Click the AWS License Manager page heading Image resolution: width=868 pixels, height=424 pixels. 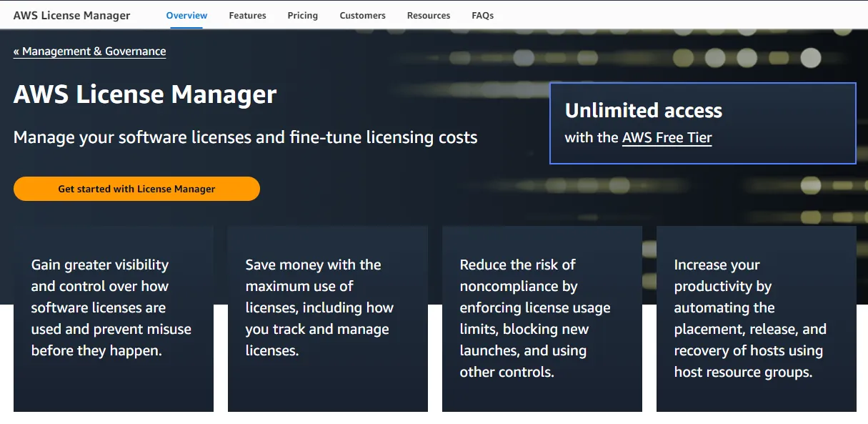pos(145,94)
